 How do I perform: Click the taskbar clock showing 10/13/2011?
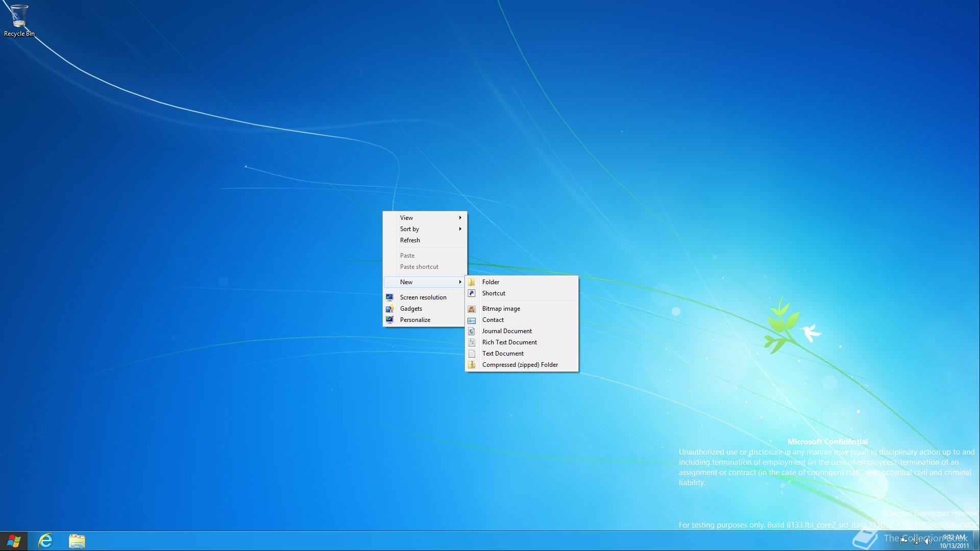[954, 541]
